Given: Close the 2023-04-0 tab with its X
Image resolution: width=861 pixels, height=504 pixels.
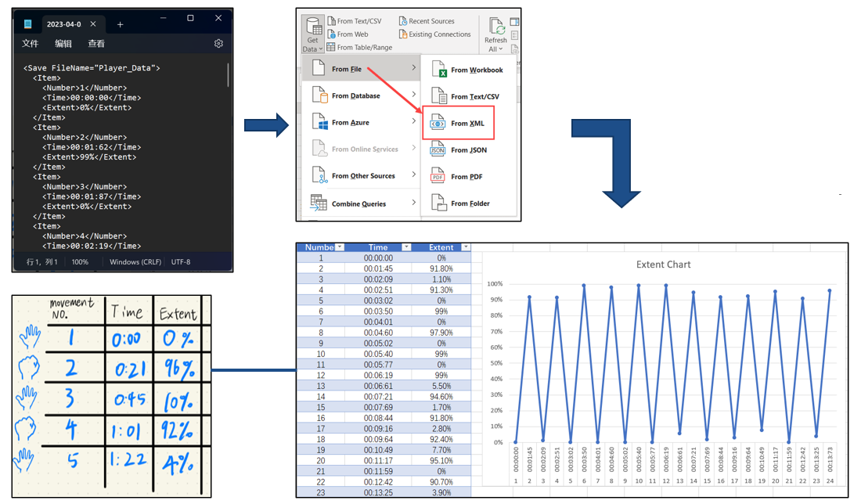Looking at the screenshot, I should [93, 24].
